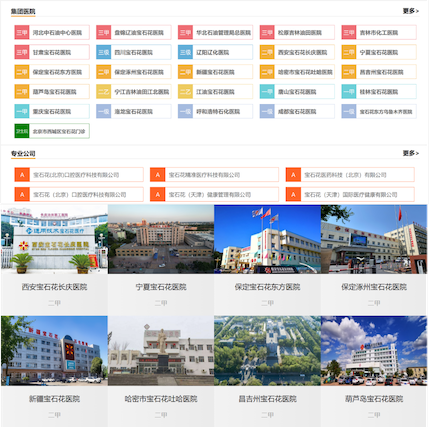Open the 葫芦岛宝石花医院 card photo

(x=374, y=351)
